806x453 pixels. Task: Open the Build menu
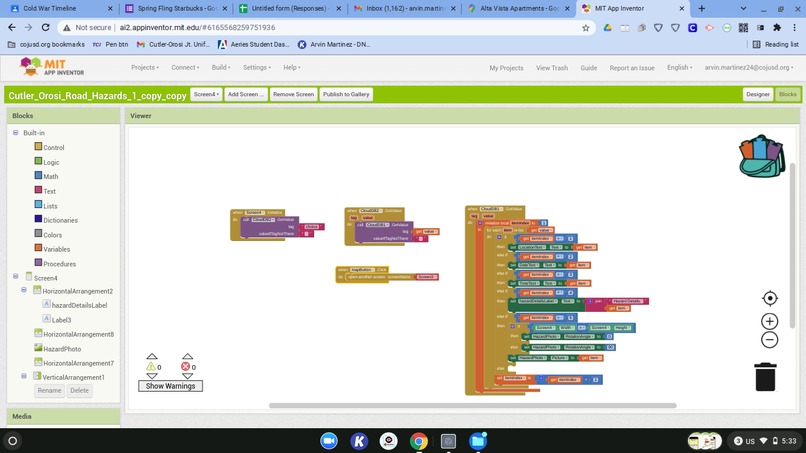coord(221,67)
